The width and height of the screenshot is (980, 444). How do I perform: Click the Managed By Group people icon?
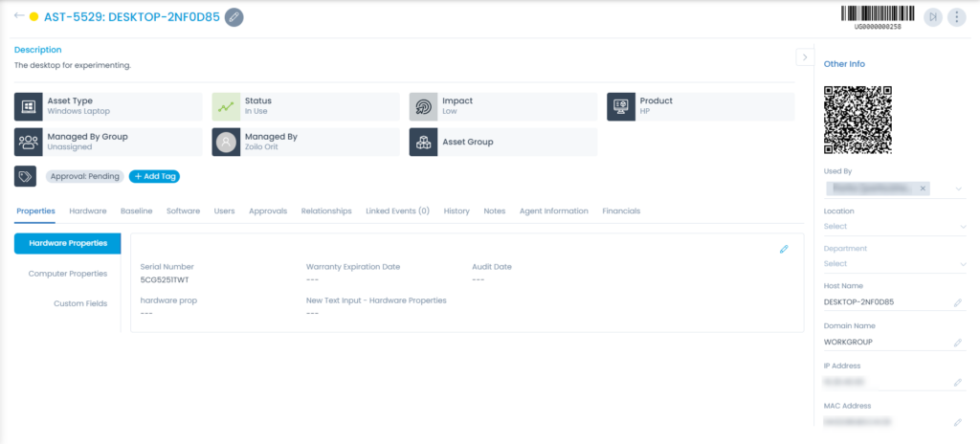[28, 142]
